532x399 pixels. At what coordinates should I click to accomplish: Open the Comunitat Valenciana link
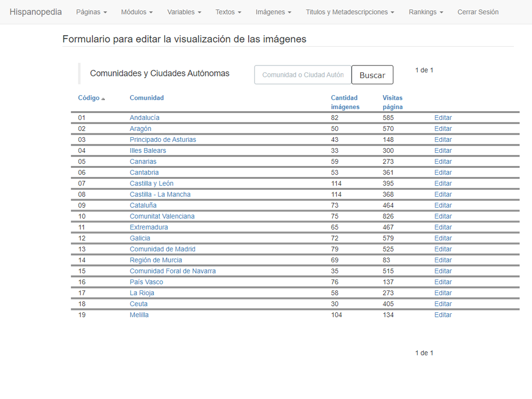tap(162, 216)
